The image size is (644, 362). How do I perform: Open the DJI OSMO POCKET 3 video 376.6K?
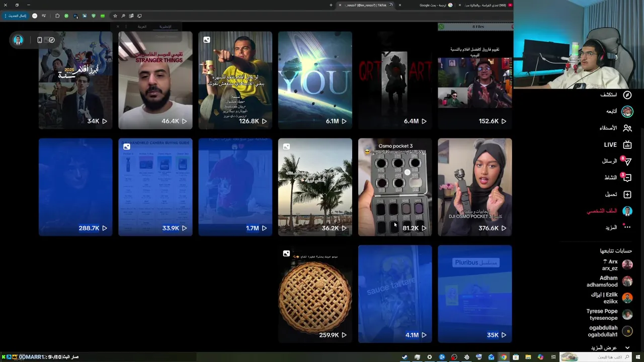click(475, 187)
